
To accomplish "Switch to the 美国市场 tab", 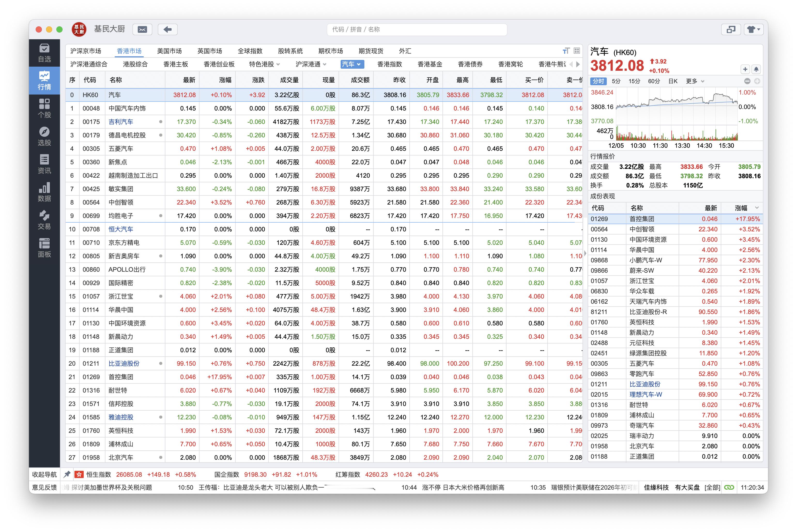I will tap(169, 51).
